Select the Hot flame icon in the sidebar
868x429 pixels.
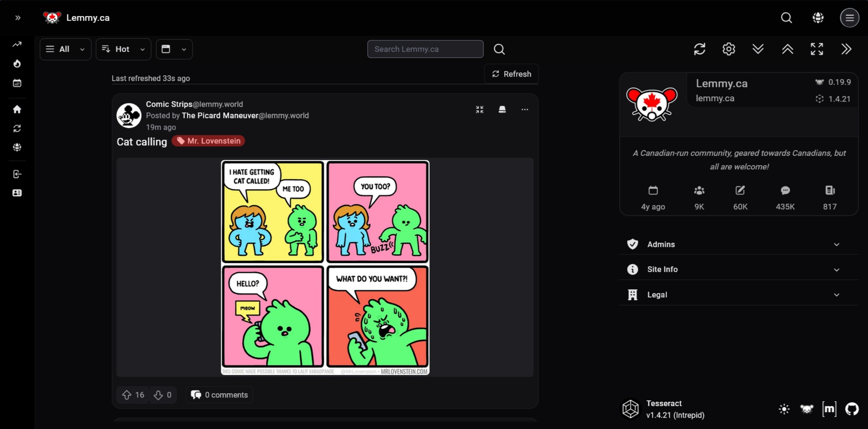[x=17, y=64]
